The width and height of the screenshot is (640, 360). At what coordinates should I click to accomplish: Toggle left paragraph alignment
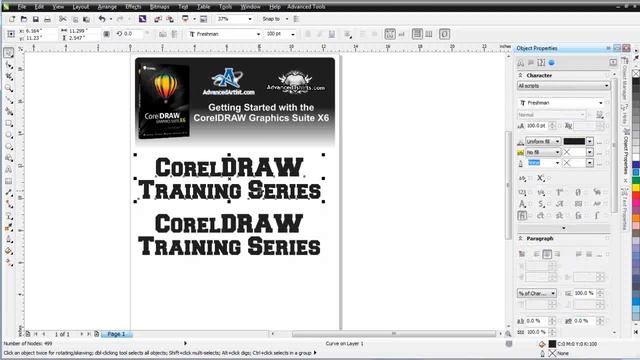[537, 254]
